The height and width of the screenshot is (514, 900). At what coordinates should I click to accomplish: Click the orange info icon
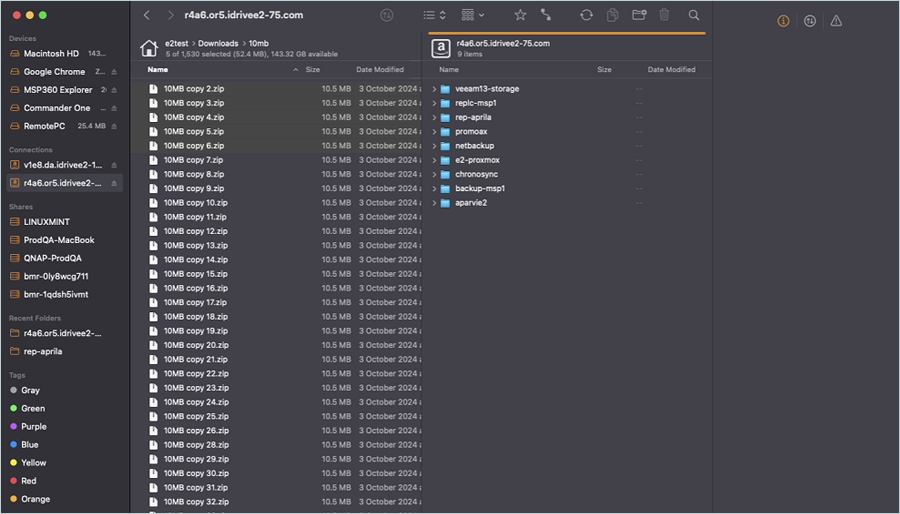783,21
